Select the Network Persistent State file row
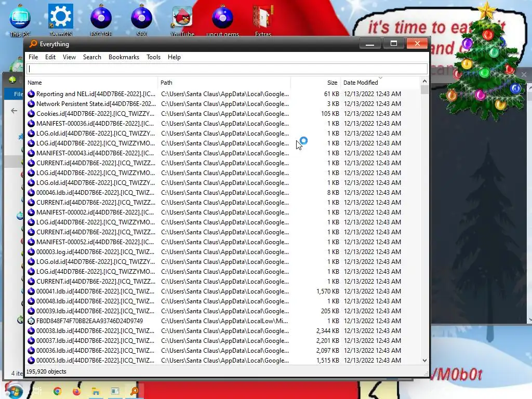 tap(223, 103)
